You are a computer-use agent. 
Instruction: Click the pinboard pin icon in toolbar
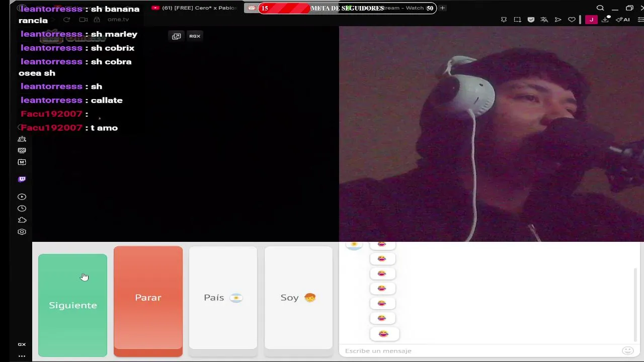coord(504,20)
